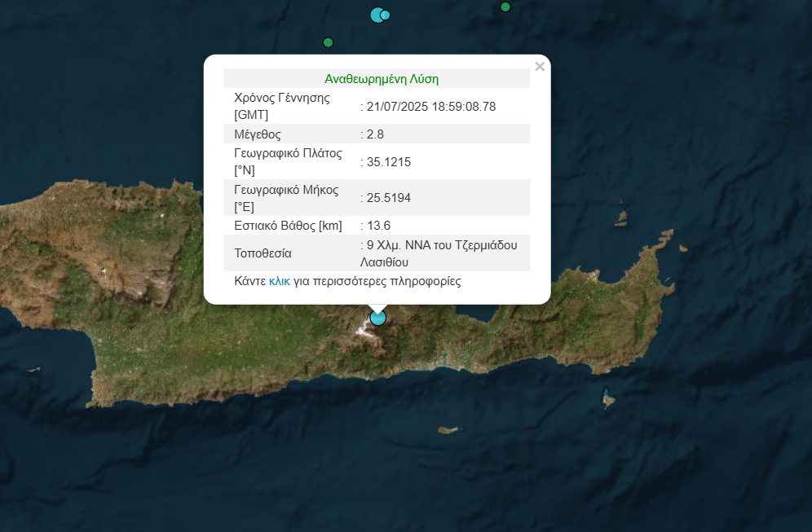
Task: Select the 'Τοποθεσία' label
Action: coord(263,253)
